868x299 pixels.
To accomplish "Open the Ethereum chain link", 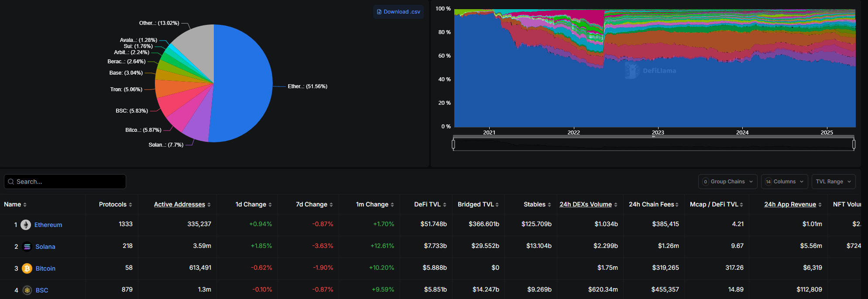I will click(48, 225).
